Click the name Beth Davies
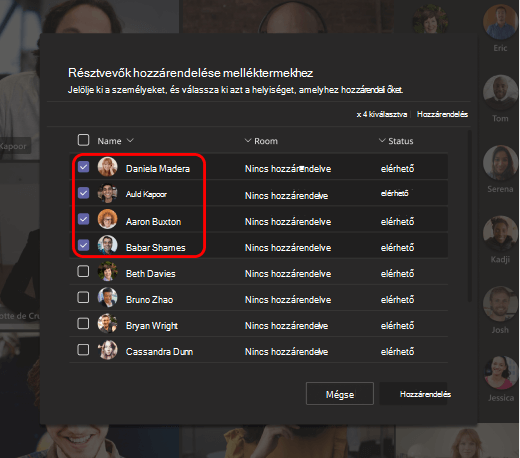520x458 pixels. (x=151, y=274)
